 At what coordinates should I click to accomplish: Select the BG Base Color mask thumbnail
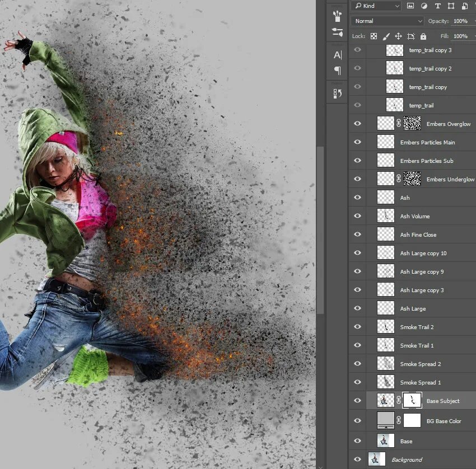point(412,420)
